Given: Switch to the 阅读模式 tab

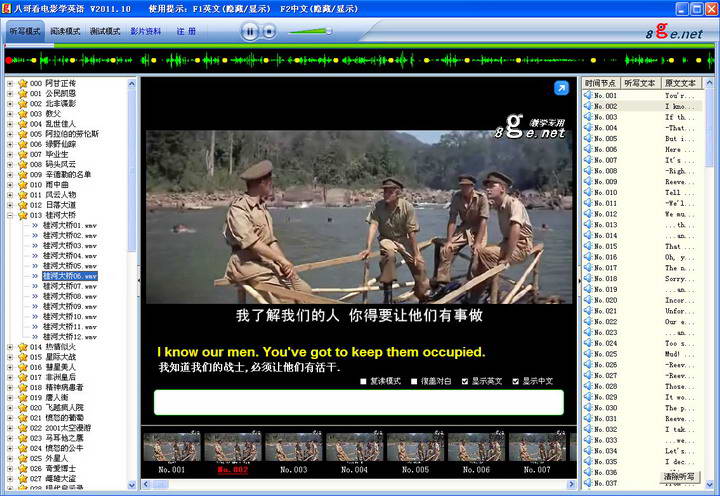Looking at the screenshot, I should [x=65, y=31].
